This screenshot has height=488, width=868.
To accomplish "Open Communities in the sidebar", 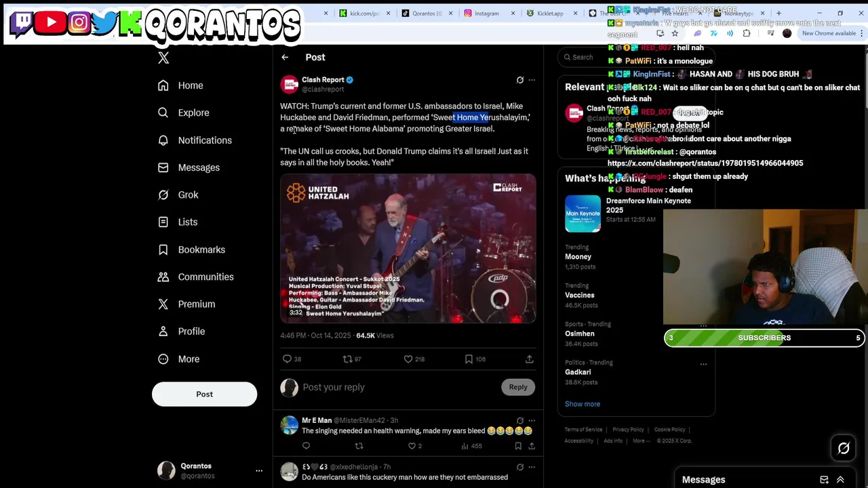I will (x=195, y=277).
